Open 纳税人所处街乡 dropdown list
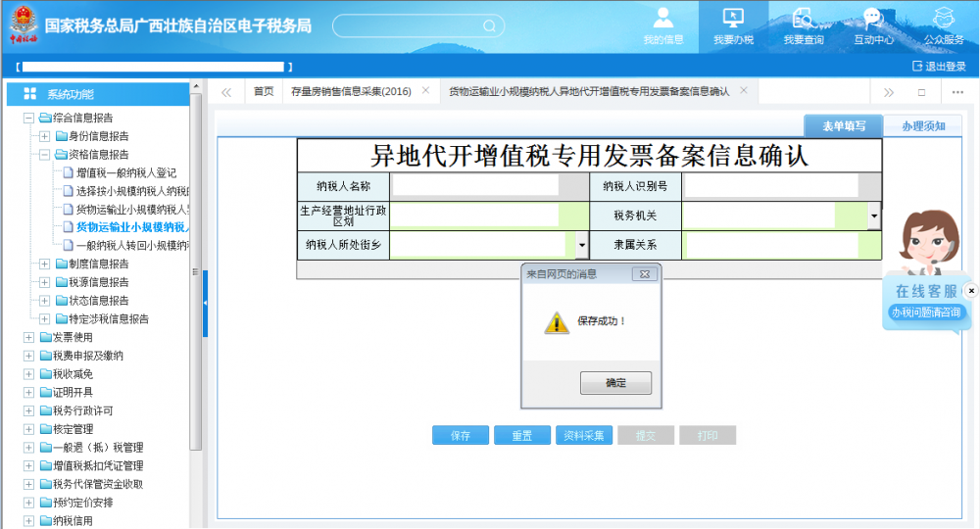 (580, 245)
